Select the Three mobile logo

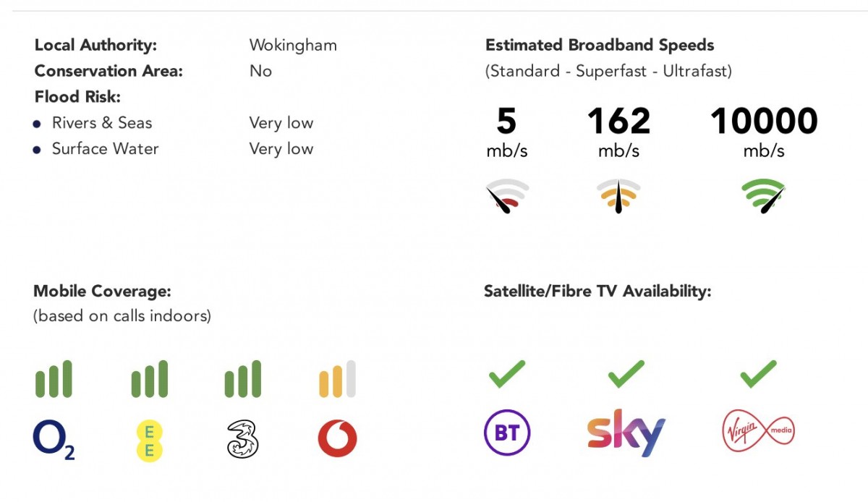point(242,439)
